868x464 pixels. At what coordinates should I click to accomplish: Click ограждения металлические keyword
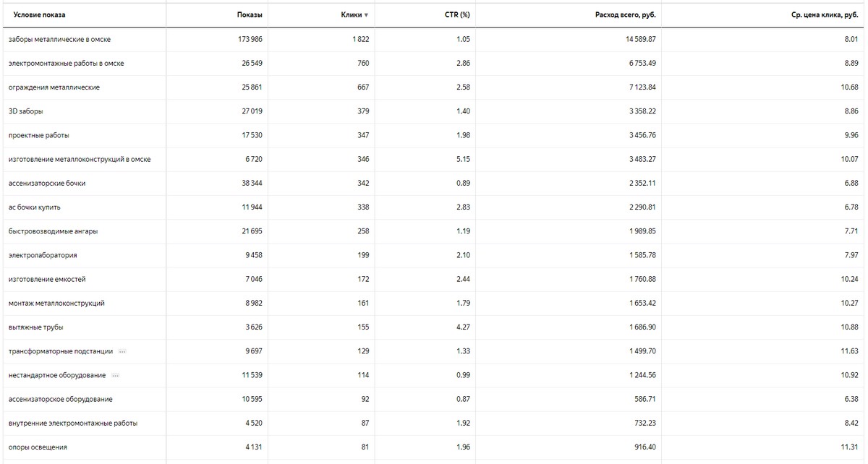click(54, 87)
